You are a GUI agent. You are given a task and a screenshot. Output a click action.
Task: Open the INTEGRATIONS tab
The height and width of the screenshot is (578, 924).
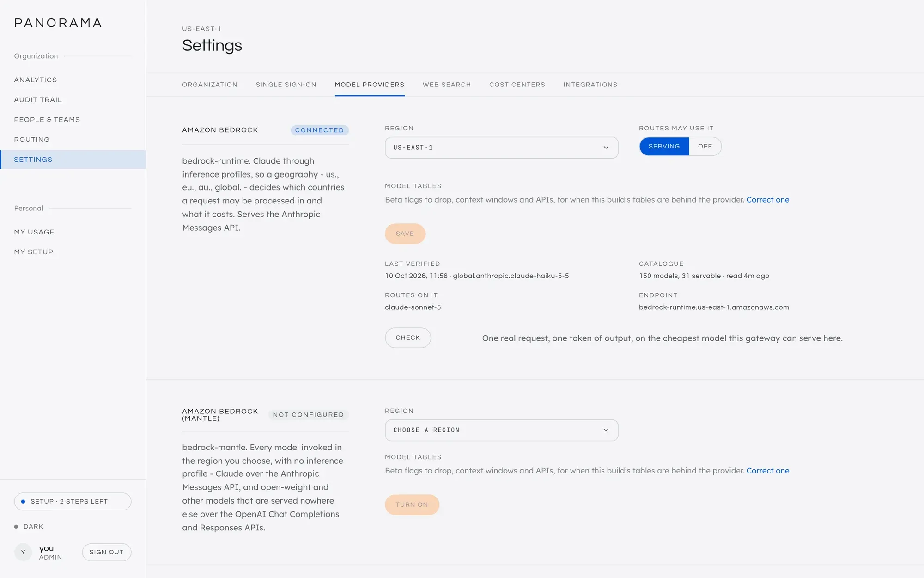point(590,85)
